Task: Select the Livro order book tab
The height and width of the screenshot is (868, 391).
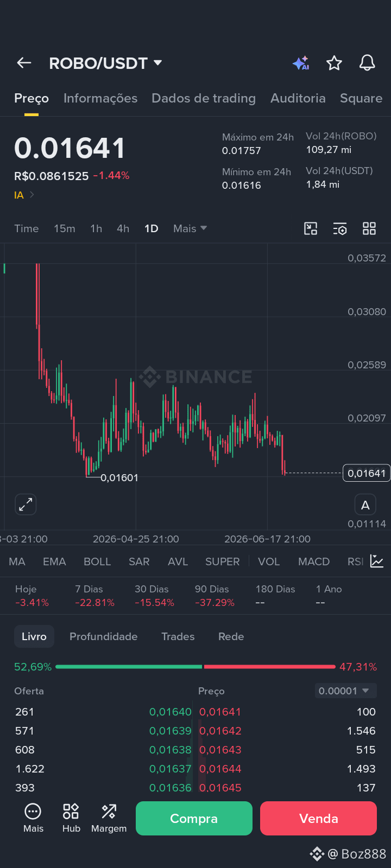Action: click(34, 636)
